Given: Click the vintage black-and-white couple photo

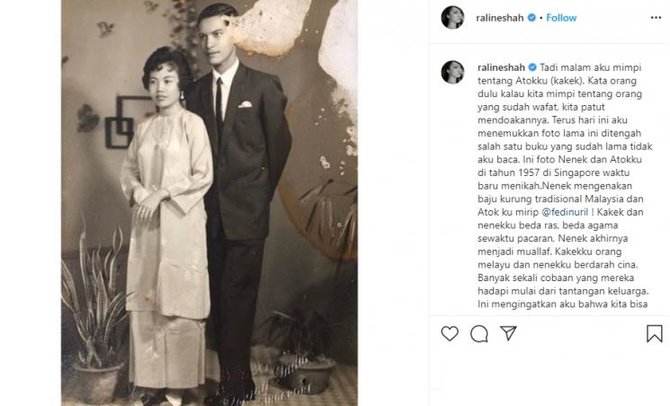Looking at the screenshot, I should [x=209, y=203].
